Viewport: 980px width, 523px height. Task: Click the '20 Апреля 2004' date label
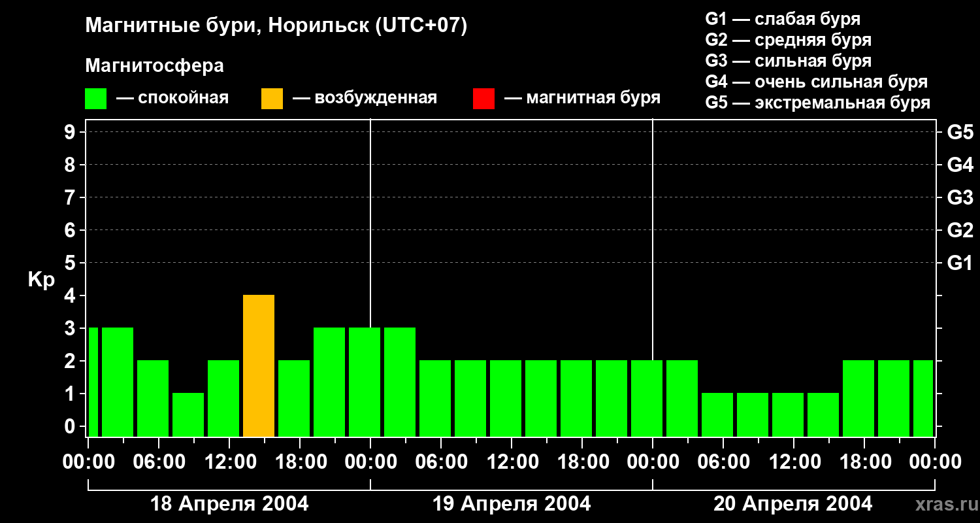pos(792,504)
